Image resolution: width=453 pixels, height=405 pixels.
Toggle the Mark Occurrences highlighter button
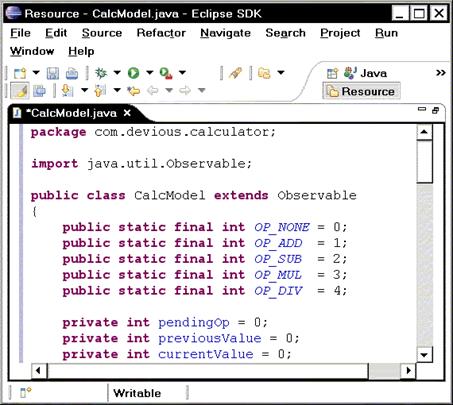(x=20, y=91)
